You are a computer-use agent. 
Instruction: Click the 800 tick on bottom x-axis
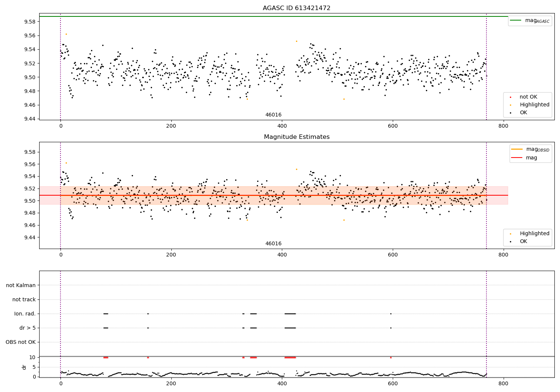(503, 383)
